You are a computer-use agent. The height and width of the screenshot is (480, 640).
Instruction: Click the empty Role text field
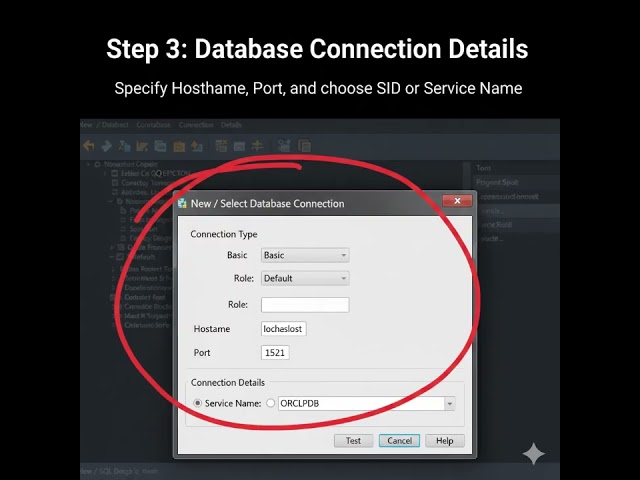[x=305, y=305]
